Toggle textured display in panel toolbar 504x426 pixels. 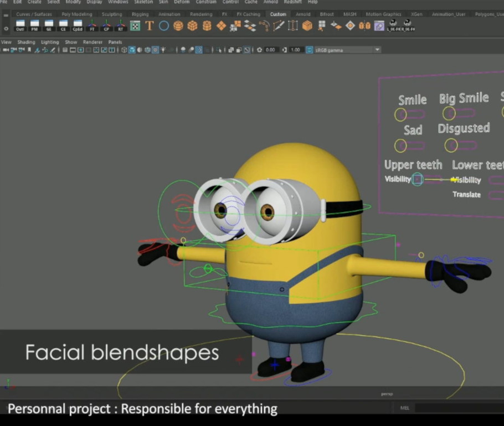coord(155,50)
